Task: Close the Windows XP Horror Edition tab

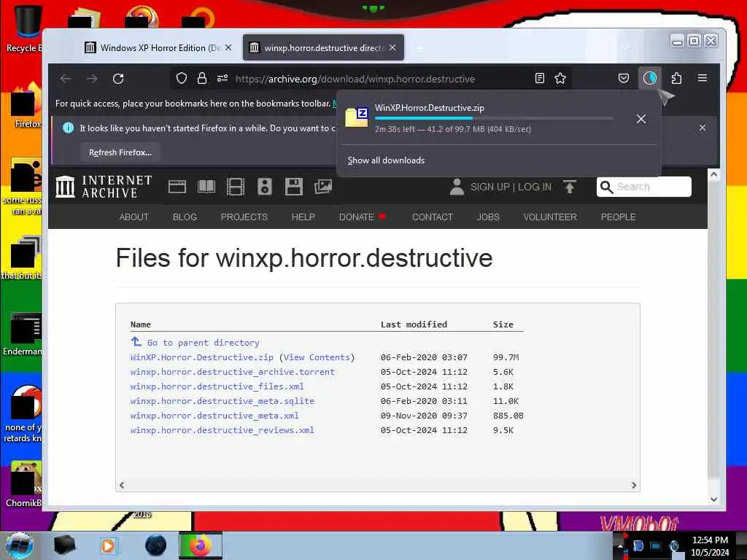Action: click(228, 47)
